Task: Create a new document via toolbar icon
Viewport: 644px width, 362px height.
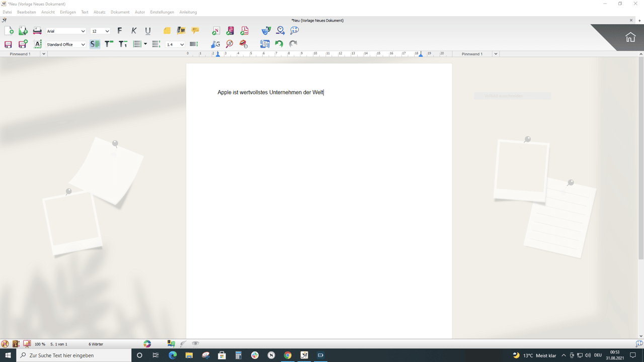Action: pyautogui.click(x=9, y=31)
